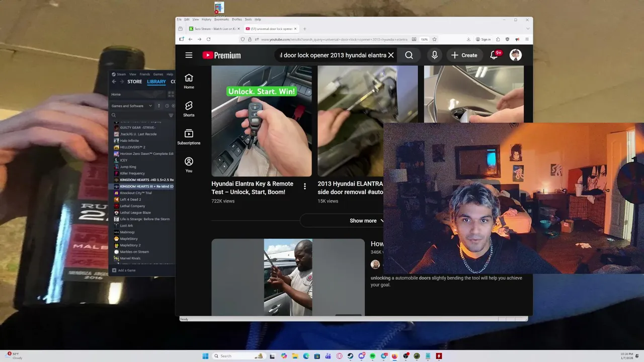Screen dimensions: 644x362
Task: Click the browser Sign in button
Action: tap(483, 39)
